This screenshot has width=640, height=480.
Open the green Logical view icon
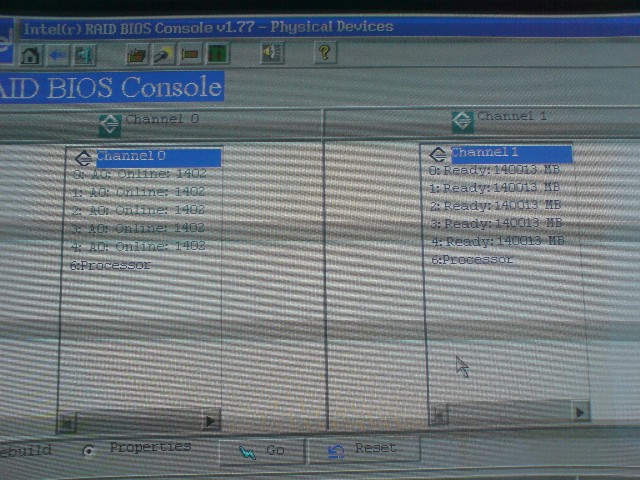click(x=218, y=53)
